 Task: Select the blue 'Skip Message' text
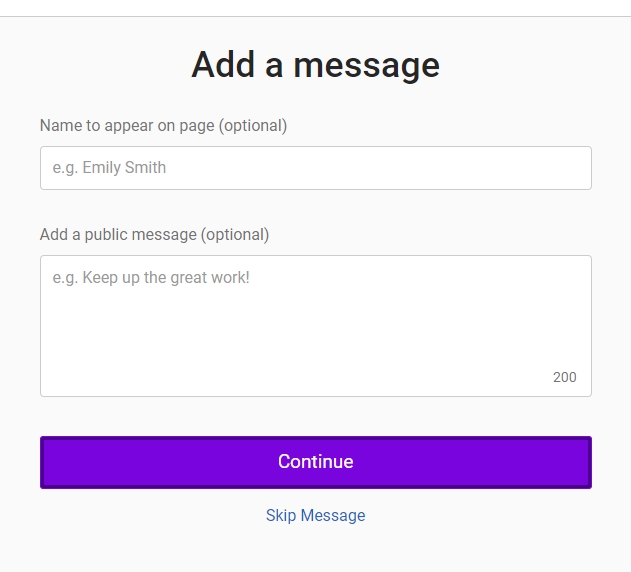tap(315, 515)
